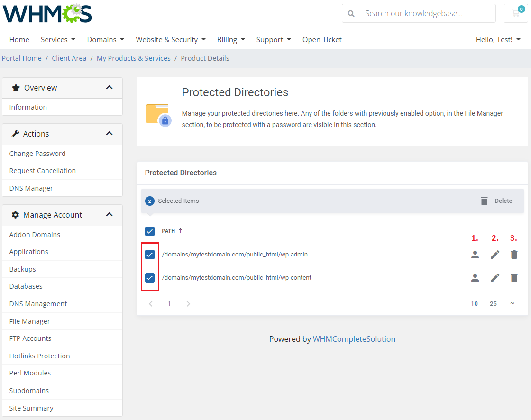531x420 pixels.
Task: Open WHMCompleteSolution link
Action: point(354,339)
